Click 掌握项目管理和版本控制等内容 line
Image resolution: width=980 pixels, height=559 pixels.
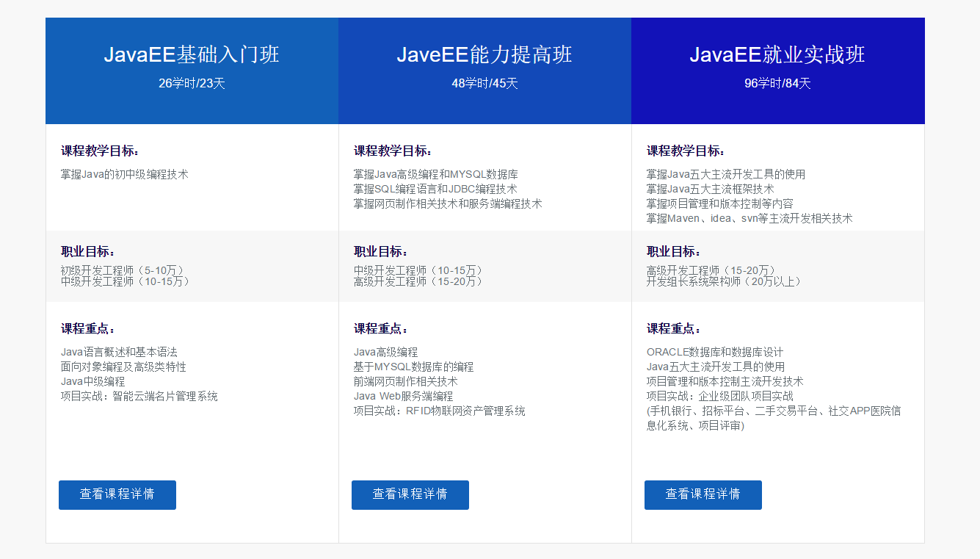720,203
